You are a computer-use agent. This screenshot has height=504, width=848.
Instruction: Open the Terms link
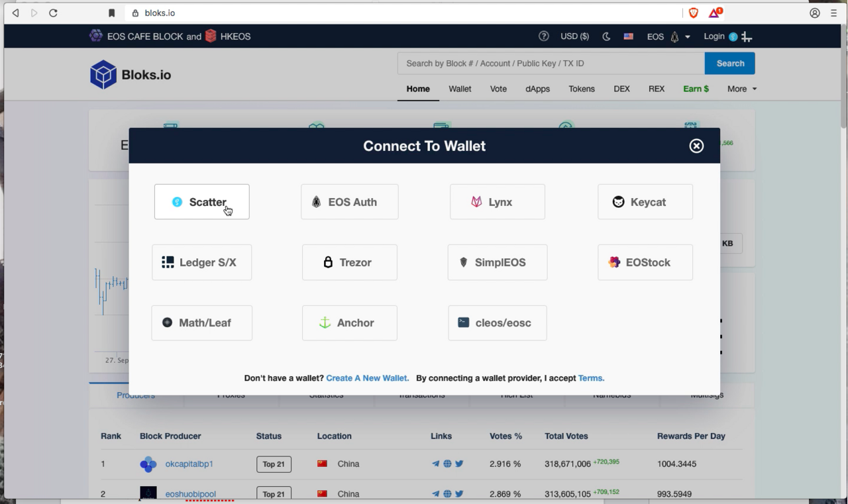point(591,378)
